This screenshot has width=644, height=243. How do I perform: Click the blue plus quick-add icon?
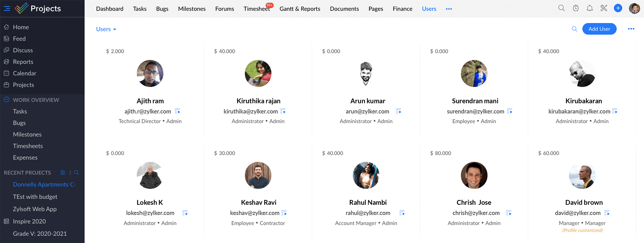(618, 8)
